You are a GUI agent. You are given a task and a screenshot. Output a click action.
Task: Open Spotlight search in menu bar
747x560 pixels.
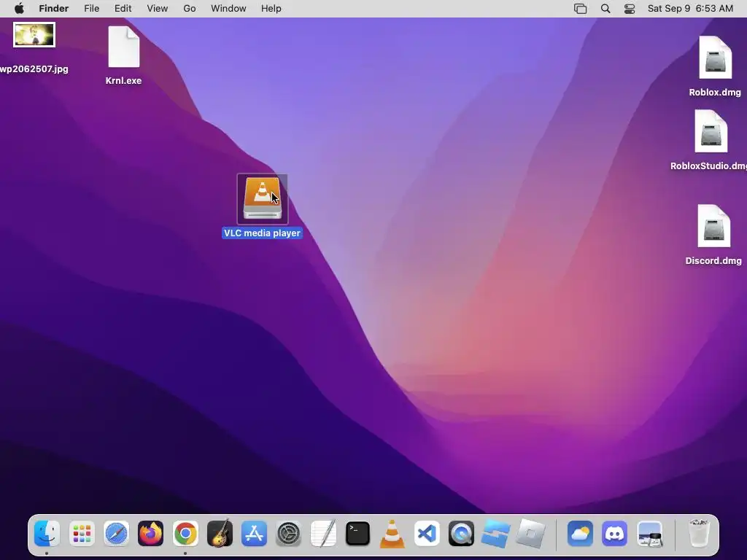(x=605, y=9)
